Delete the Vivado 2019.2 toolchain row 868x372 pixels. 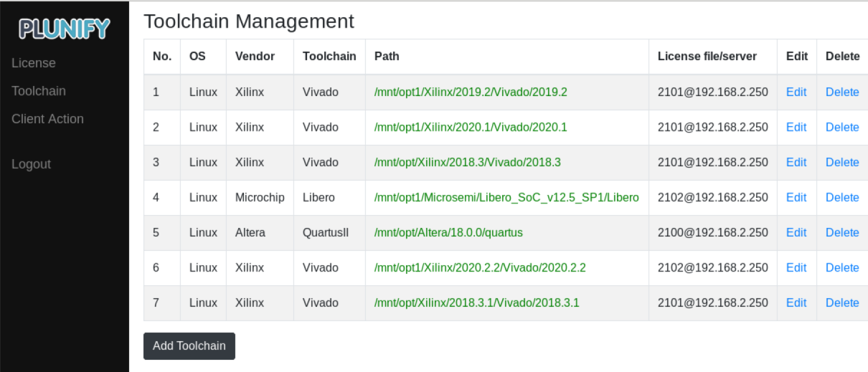[x=842, y=92]
